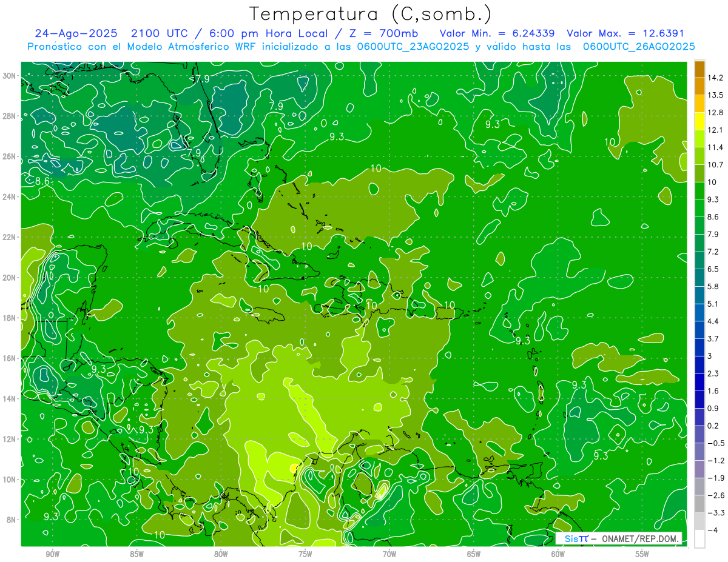Click the 20N latitude axis label
Image resolution: width=728 pixels, height=562 pixels.
pyautogui.click(x=10, y=278)
